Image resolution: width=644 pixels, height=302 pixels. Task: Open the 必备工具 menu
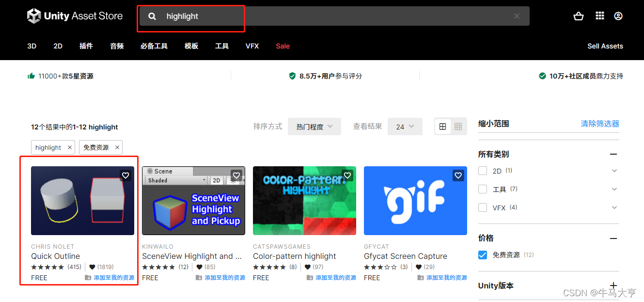154,46
